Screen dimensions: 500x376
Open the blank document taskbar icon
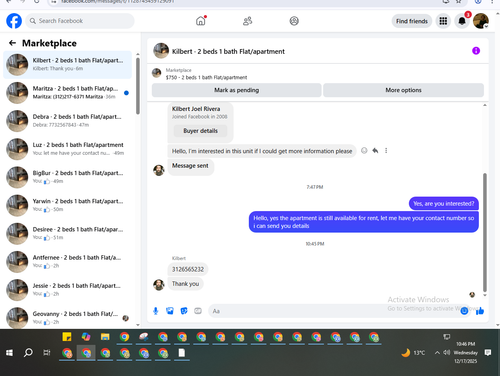click(x=182, y=353)
